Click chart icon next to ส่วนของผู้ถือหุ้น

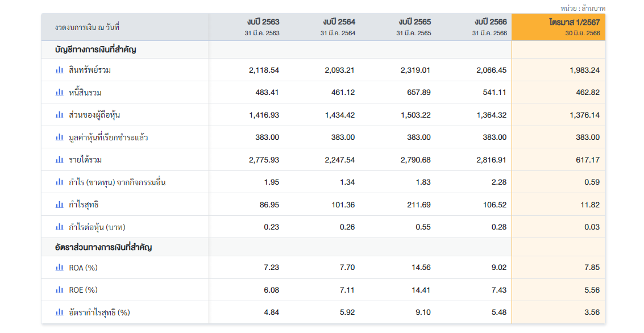(60, 115)
